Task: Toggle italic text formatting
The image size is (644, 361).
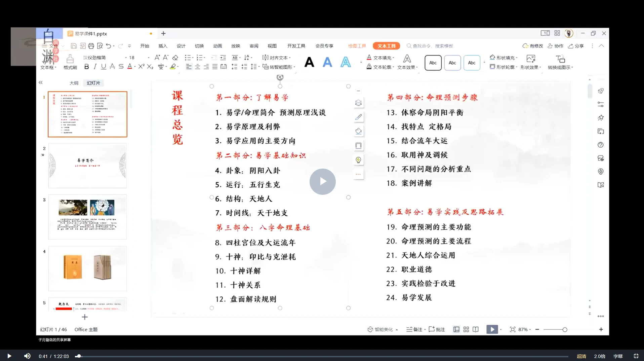Action: (x=95, y=67)
